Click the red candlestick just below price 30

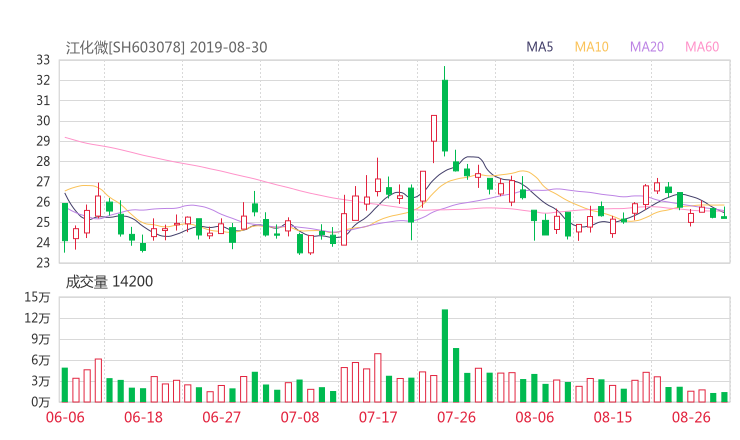click(434, 128)
